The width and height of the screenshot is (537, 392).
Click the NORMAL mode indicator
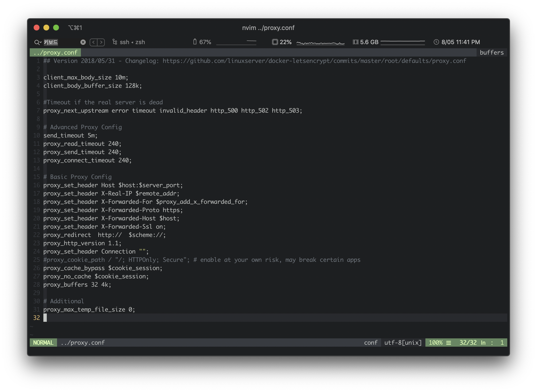[43, 343]
